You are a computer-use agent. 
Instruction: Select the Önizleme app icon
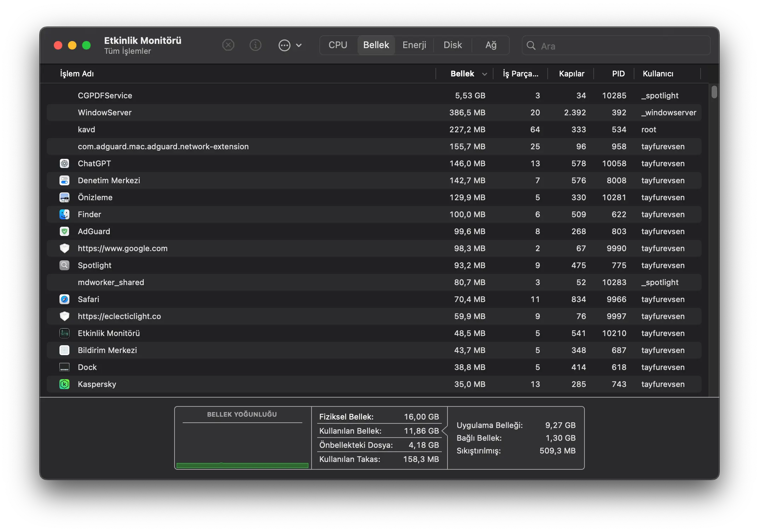click(x=64, y=197)
